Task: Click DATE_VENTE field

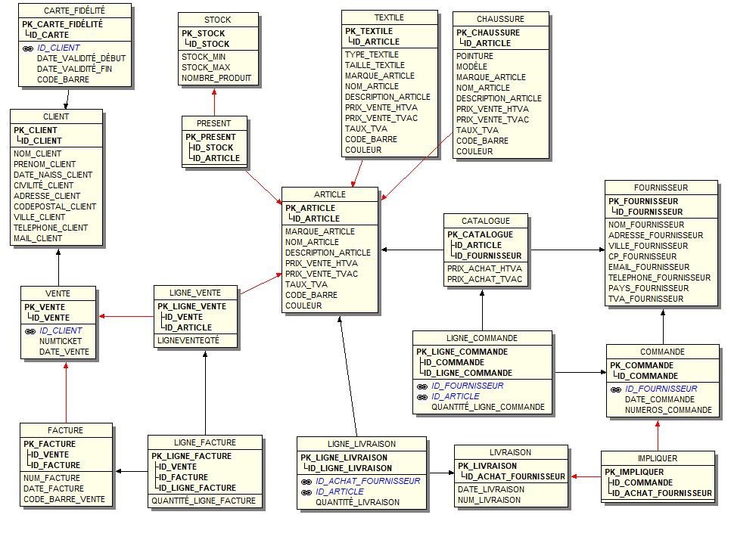Action: point(64,352)
